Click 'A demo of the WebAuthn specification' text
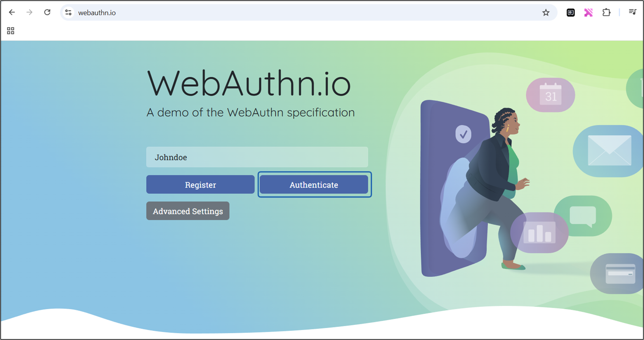Image resolution: width=644 pixels, height=340 pixels. pos(250,113)
